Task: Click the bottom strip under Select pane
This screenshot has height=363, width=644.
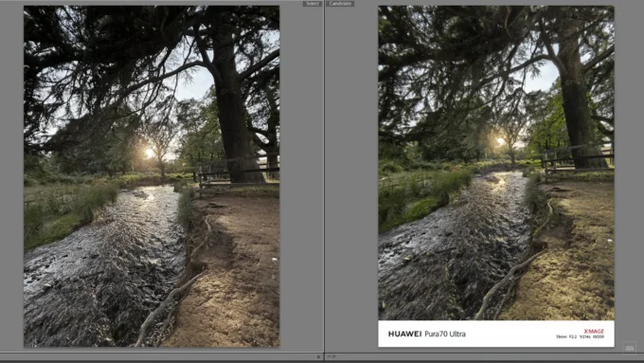Action: coord(161,356)
